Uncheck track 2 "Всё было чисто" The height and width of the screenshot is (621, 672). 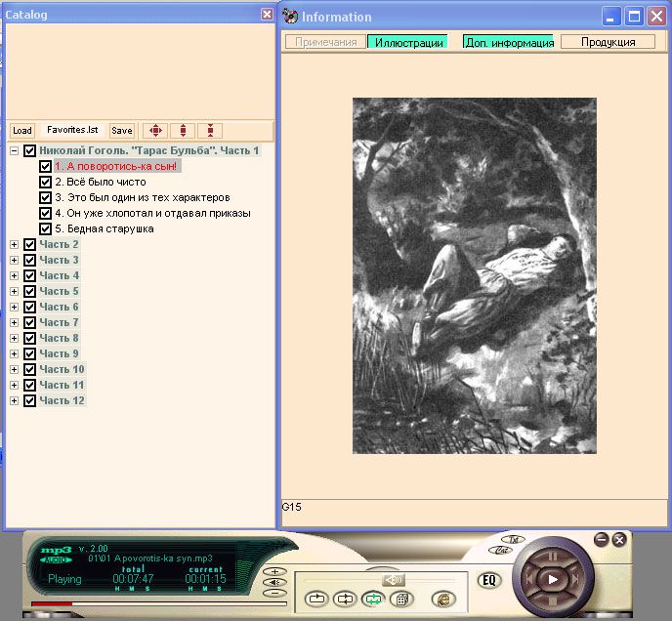[x=46, y=182]
